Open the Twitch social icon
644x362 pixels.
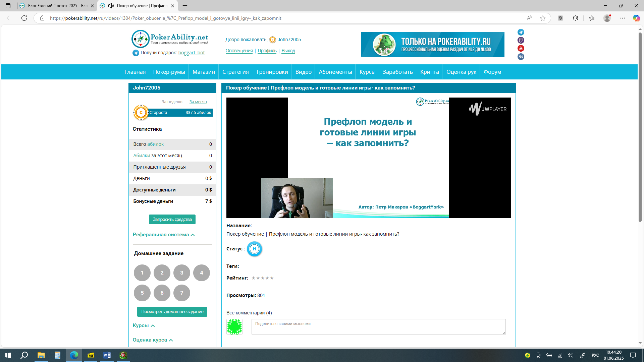[521, 40]
